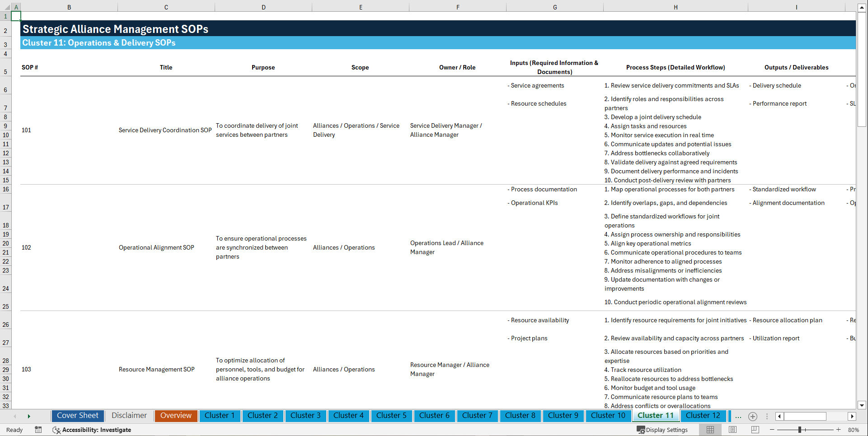Screen dimensions: 868x436
Task: Switch to Normal view icon in status bar
Action: 710,430
